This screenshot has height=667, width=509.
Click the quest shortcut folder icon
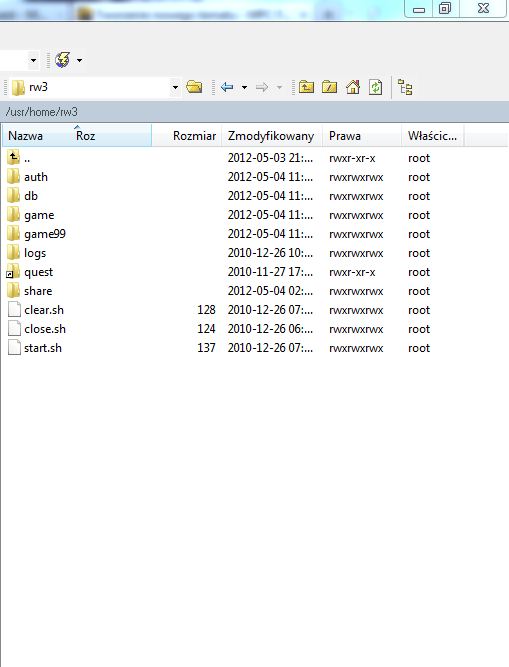(x=13, y=272)
